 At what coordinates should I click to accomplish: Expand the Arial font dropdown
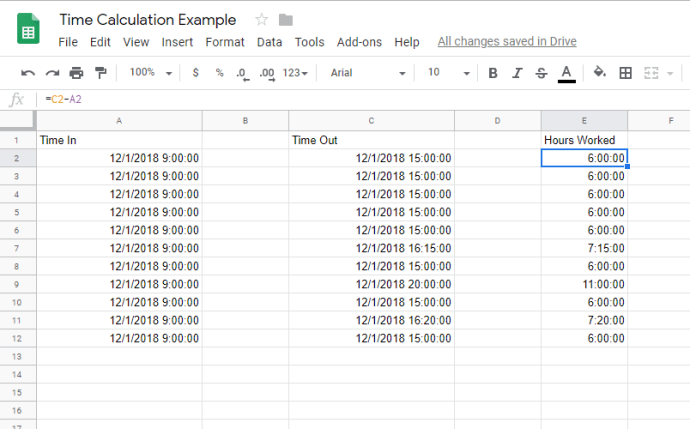367,73
